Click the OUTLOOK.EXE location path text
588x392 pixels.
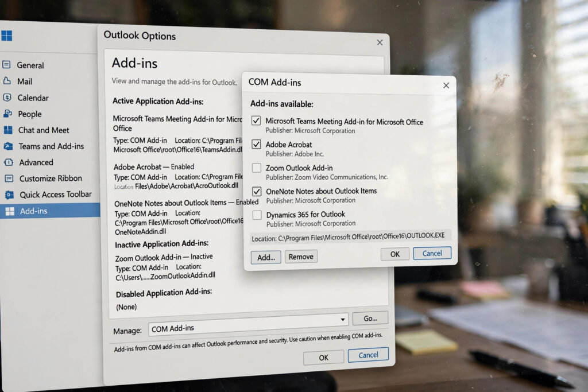click(x=348, y=237)
